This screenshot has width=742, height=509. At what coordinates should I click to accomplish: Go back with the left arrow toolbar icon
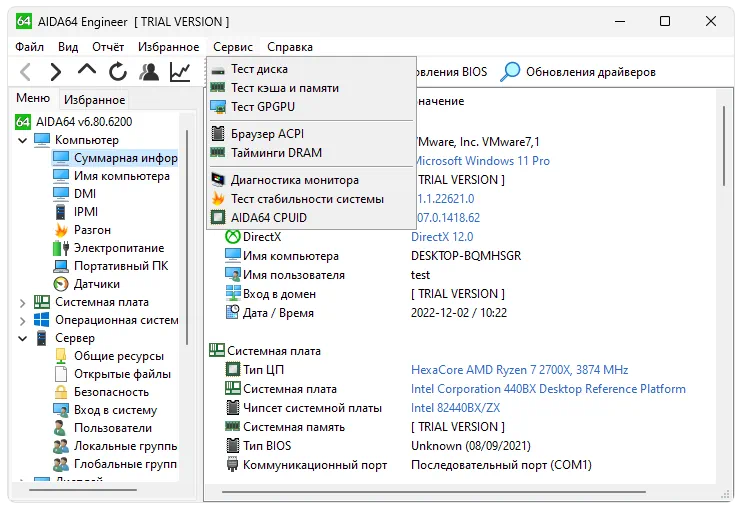(x=26, y=72)
